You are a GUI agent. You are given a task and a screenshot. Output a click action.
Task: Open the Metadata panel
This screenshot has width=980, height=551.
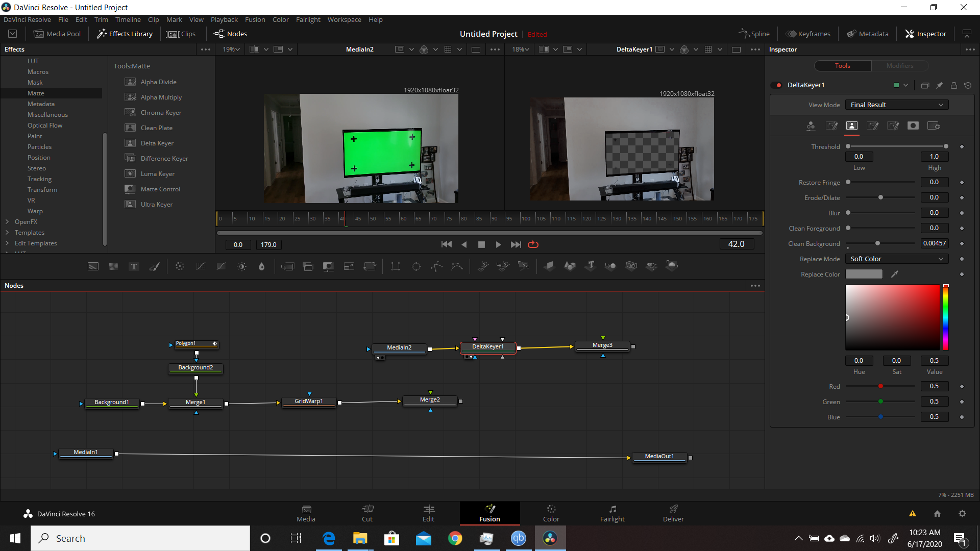coord(867,34)
